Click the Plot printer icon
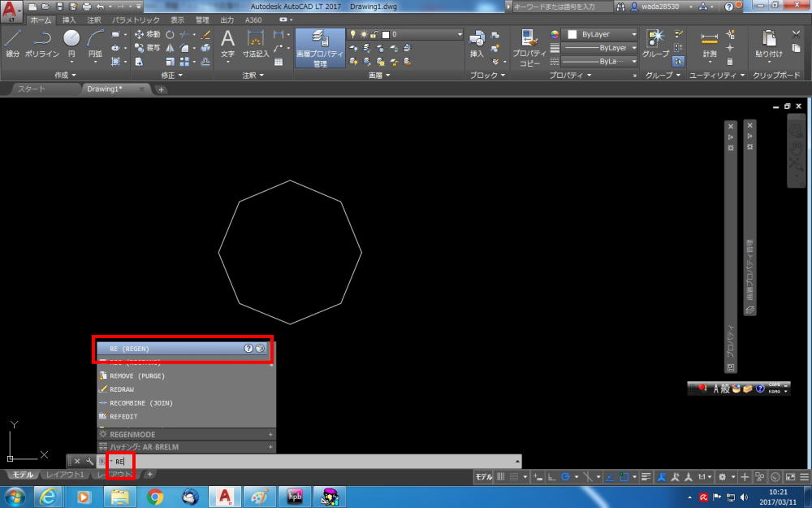 87,7
